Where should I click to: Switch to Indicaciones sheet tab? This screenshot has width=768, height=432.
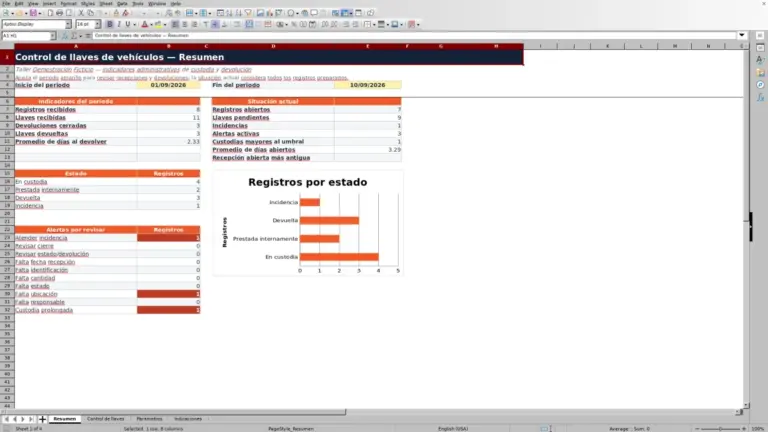click(x=188, y=419)
